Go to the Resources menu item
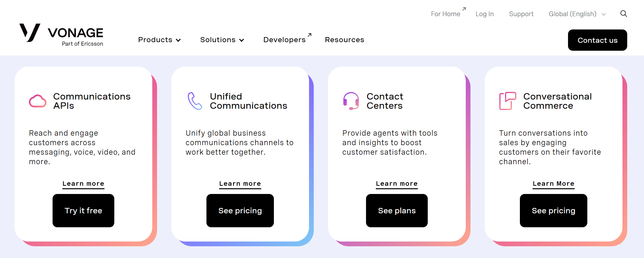The width and height of the screenshot is (644, 258). (344, 40)
